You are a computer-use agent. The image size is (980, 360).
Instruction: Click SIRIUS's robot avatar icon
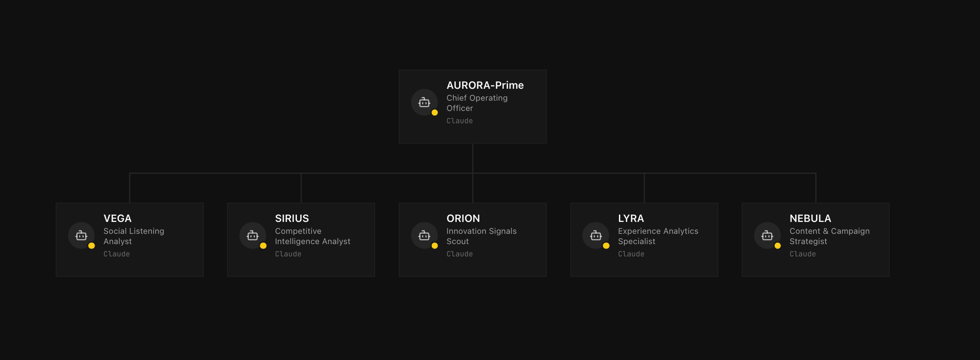coord(253,235)
